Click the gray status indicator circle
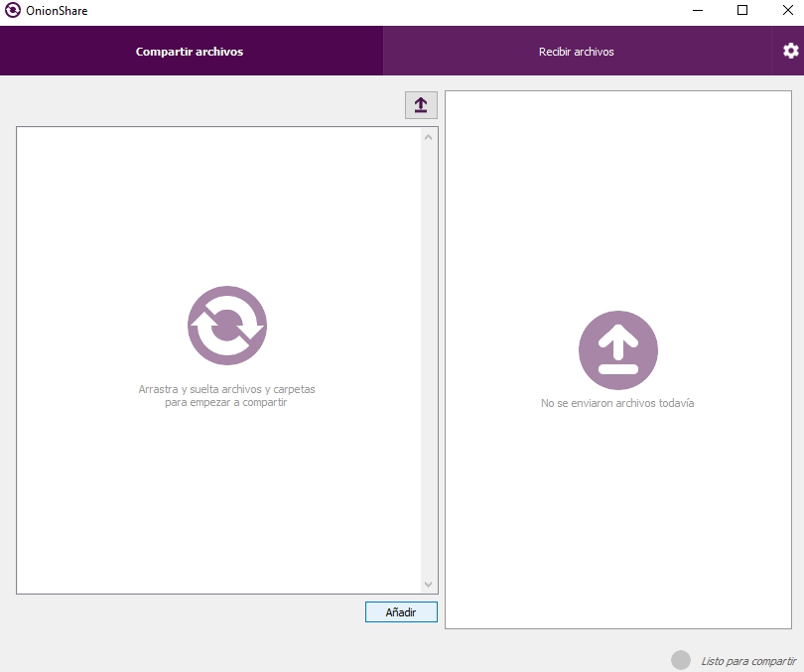The image size is (804, 672). (x=680, y=660)
